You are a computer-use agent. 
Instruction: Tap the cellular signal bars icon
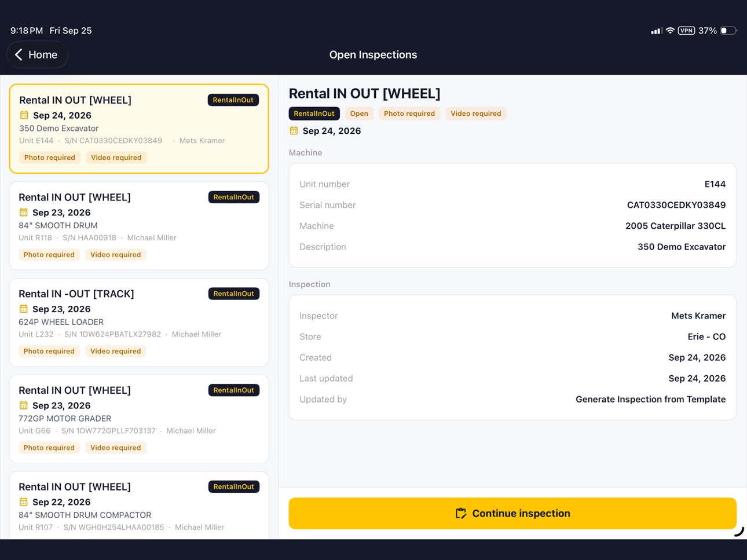coord(656,31)
